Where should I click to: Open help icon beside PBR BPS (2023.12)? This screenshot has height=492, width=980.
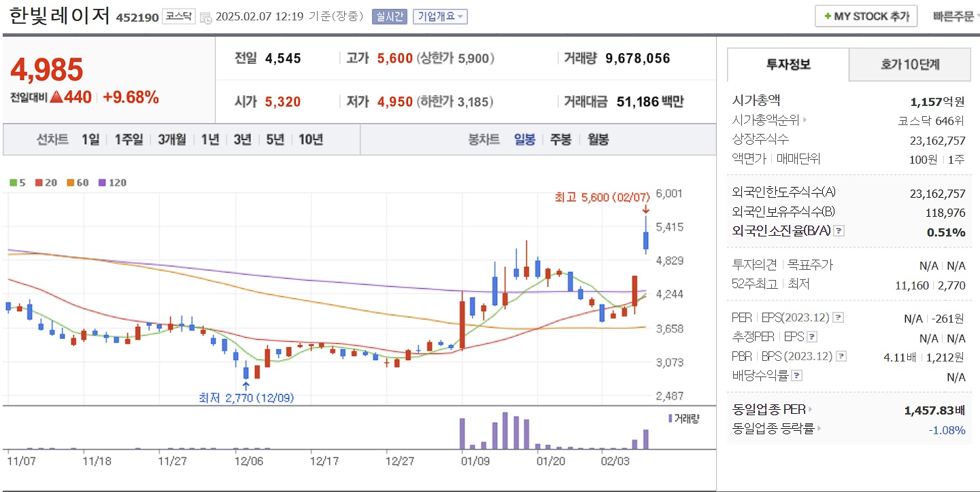pos(842,356)
